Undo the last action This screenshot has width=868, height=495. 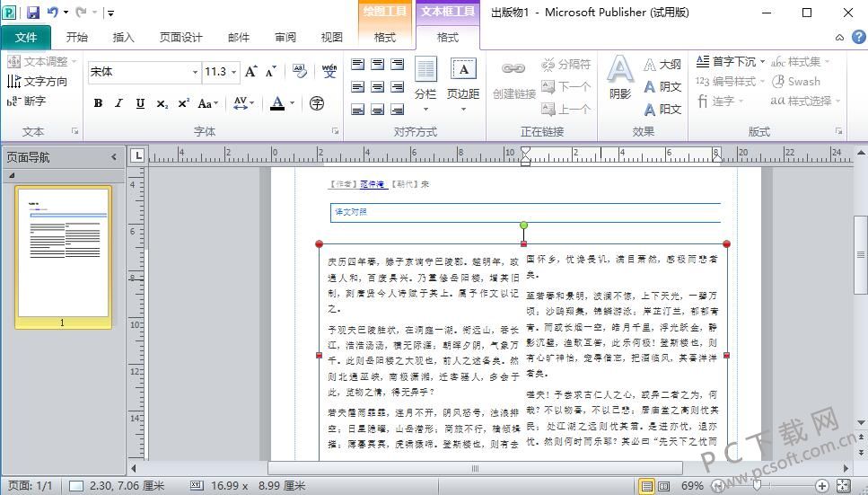[x=53, y=12]
